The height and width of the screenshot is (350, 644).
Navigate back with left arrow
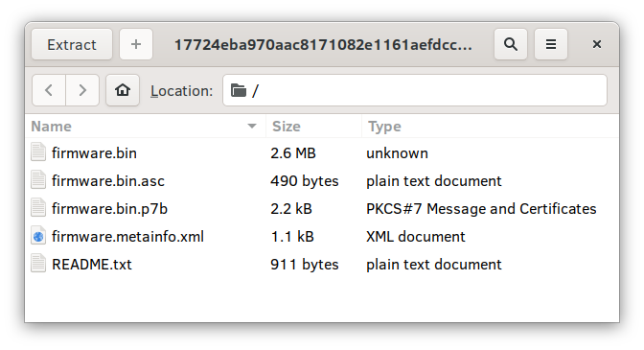(49, 90)
